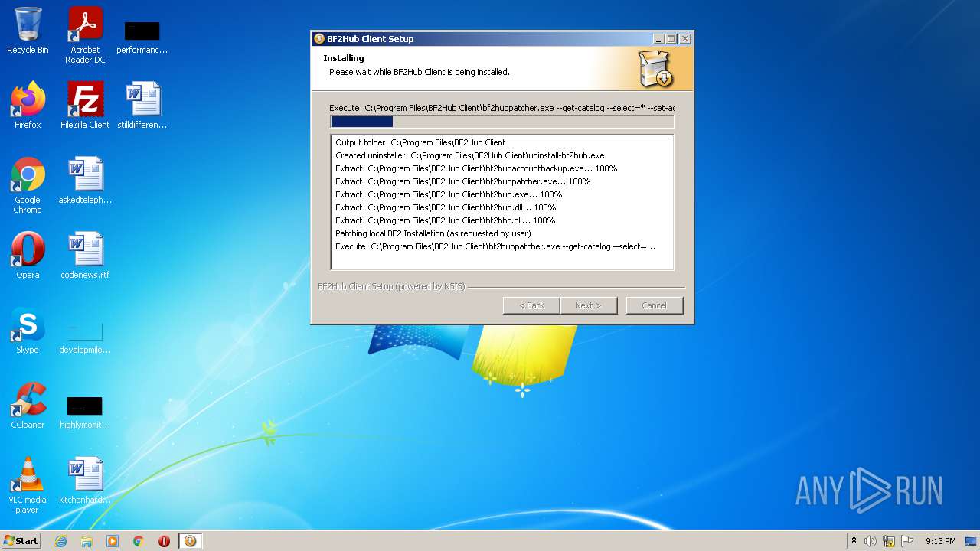Open the Start menu
Viewport: 980px width, 551px height.
(x=21, y=541)
